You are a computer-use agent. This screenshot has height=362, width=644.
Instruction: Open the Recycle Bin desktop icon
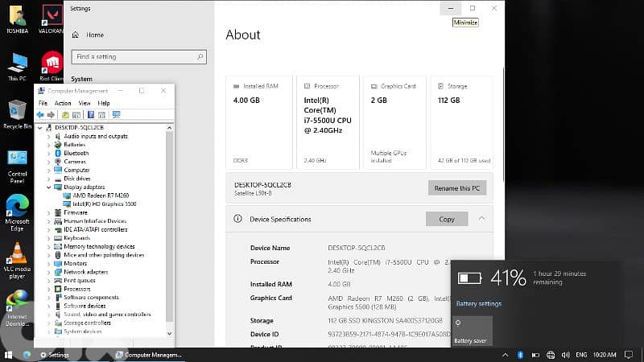point(17,111)
